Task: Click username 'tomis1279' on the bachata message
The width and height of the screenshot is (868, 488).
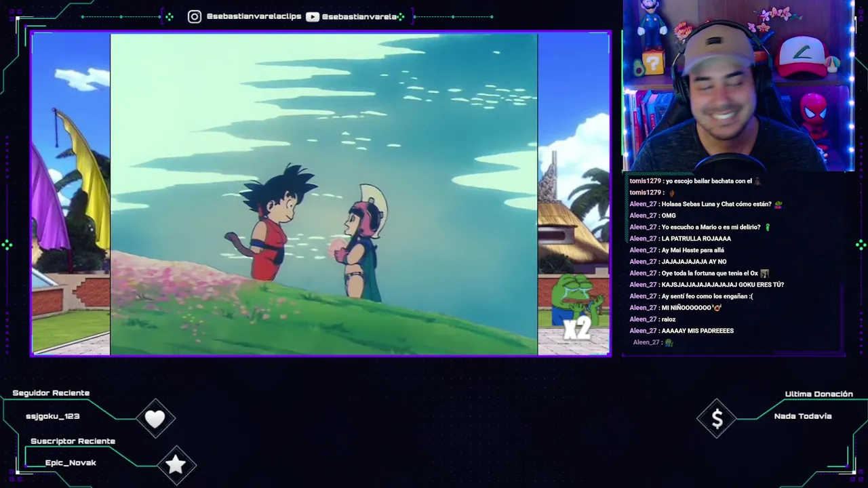Action: pyautogui.click(x=645, y=181)
